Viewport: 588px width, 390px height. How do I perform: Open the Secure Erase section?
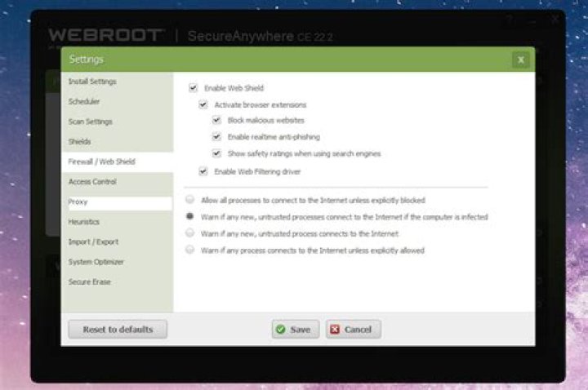pos(90,282)
